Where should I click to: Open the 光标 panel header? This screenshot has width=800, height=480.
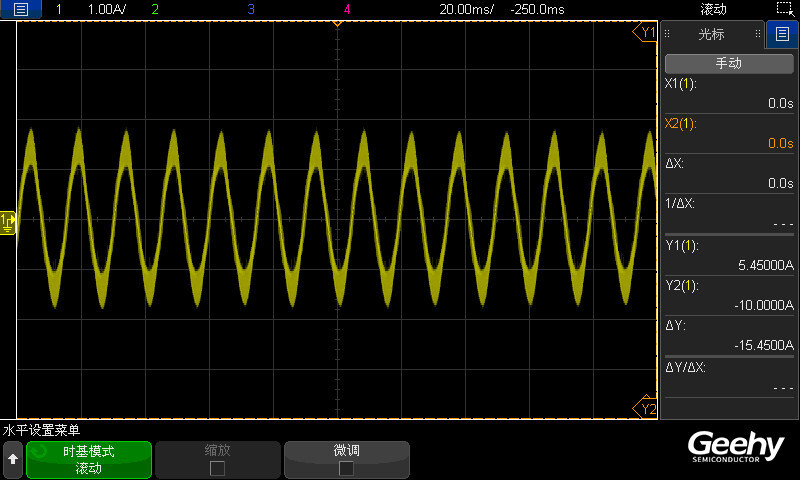click(711, 34)
